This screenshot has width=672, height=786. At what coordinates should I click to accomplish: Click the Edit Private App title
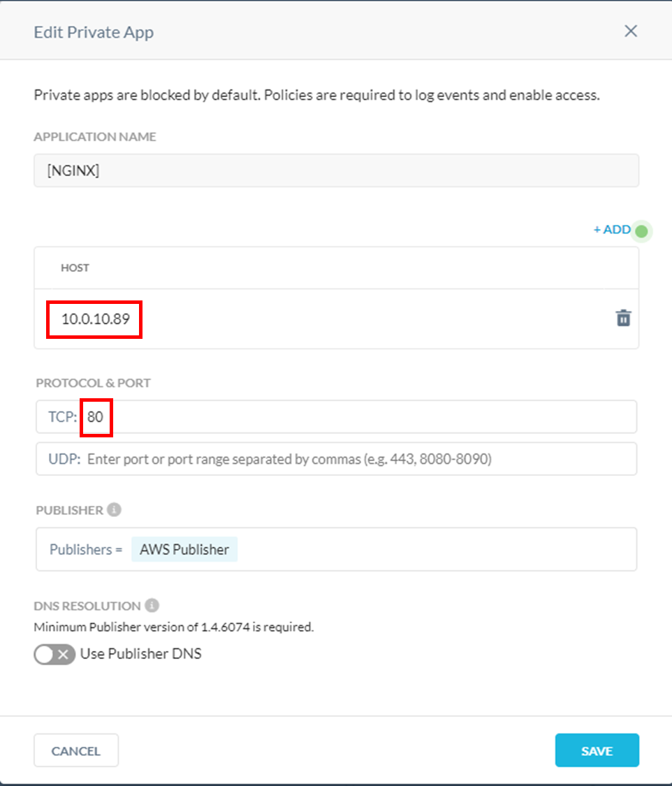(94, 32)
